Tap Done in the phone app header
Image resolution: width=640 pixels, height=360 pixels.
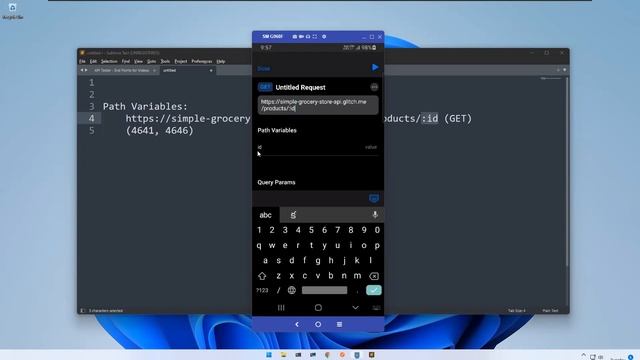tap(264, 69)
